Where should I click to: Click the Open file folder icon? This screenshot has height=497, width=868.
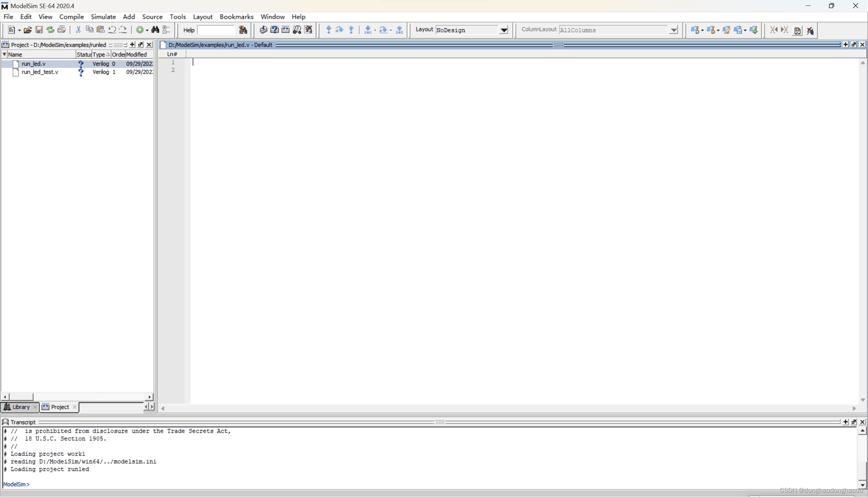pyautogui.click(x=28, y=30)
